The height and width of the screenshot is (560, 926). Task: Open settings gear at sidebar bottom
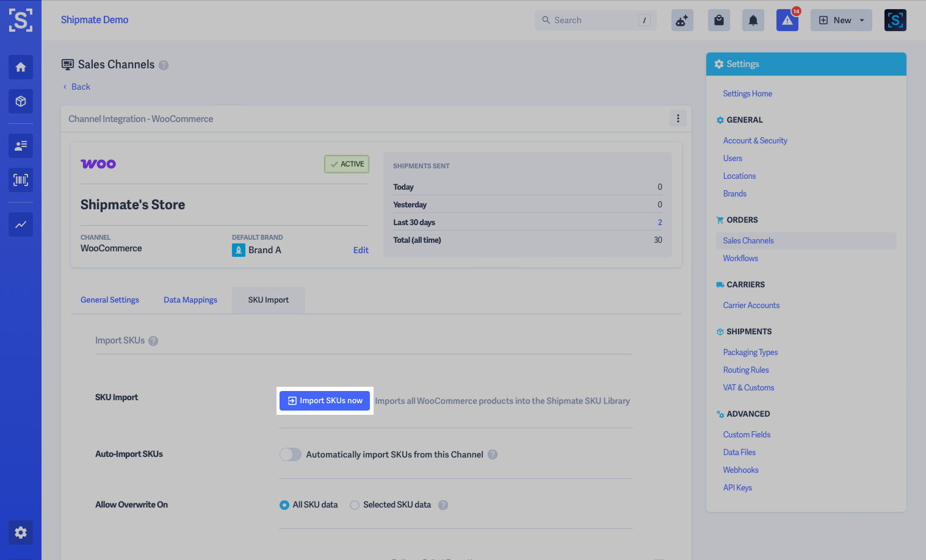[21, 533]
